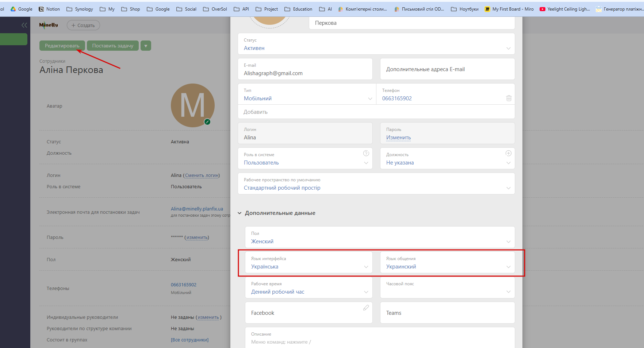Open Shop bookmark folder
Screen dimensions: 644x348
coord(131,9)
